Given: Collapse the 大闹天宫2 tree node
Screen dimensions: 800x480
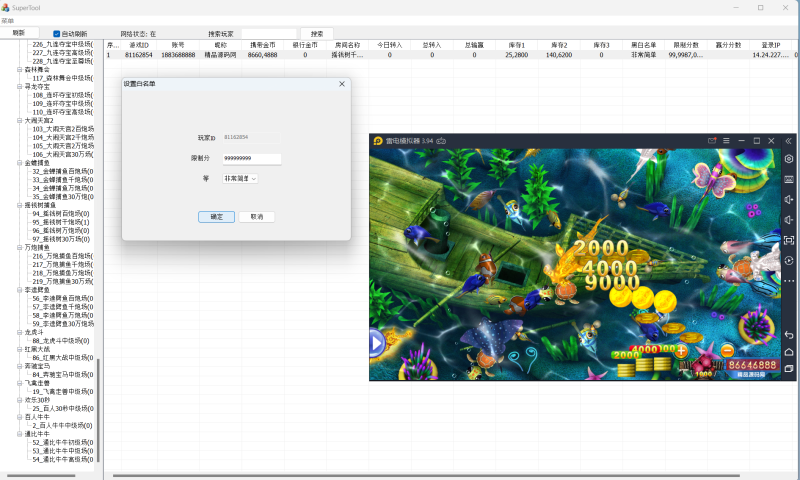Looking at the screenshot, I should point(19,120).
